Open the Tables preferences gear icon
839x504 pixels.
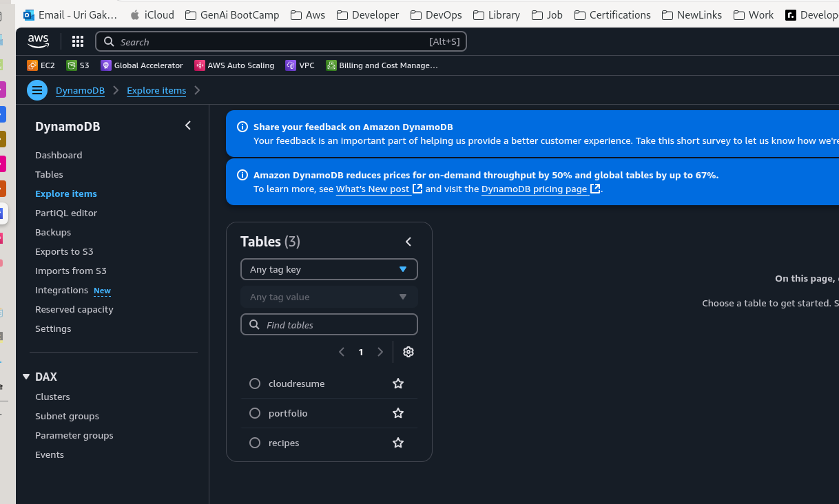408,352
